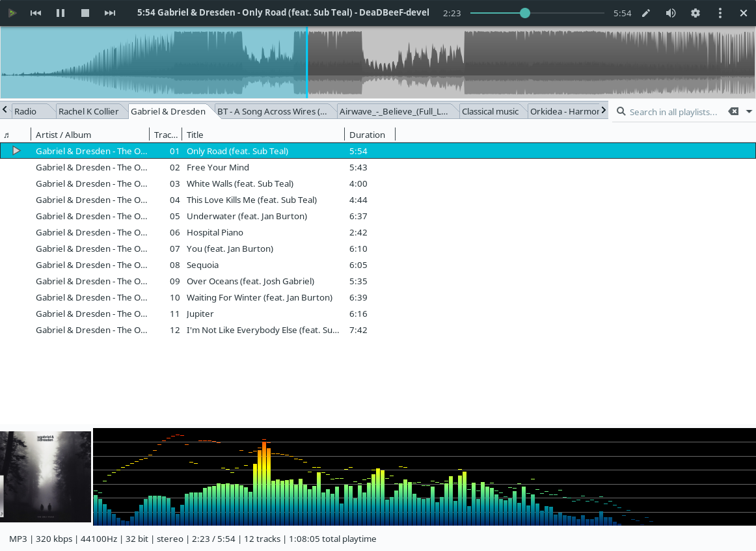This screenshot has height=551, width=756.
Task: Click the 2:42 duration cell
Action: click(358, 232)
